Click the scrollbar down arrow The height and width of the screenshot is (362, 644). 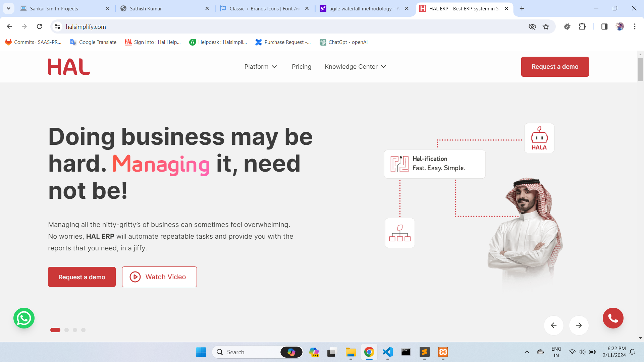(x=640, y=338)
